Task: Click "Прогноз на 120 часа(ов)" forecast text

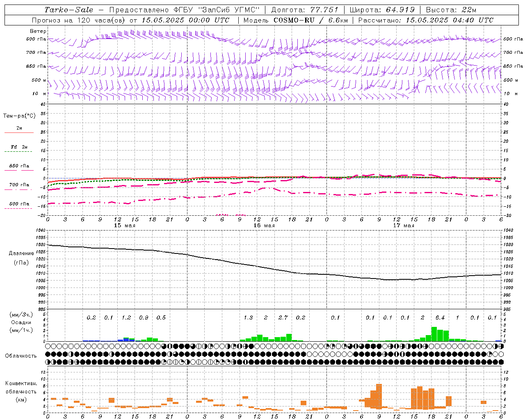Action: pyautogui.click(x=79, y=20)
